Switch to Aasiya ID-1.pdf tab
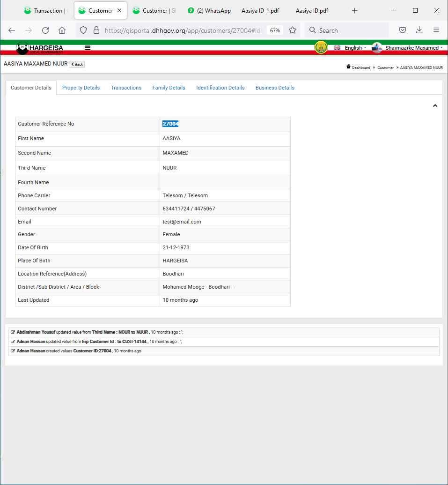Screen dimensions: 448x485 260,10
